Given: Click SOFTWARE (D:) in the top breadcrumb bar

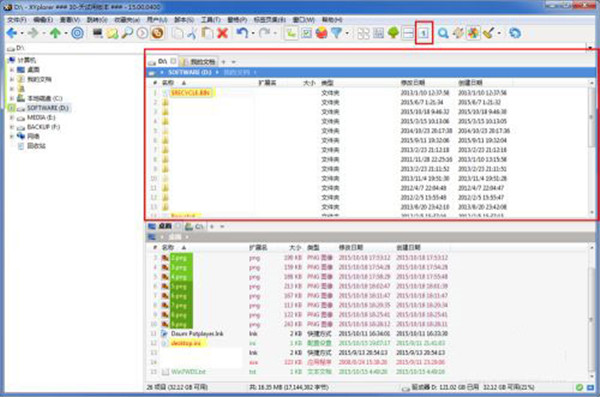Looking at the screenshot, I should click(189, 72).
